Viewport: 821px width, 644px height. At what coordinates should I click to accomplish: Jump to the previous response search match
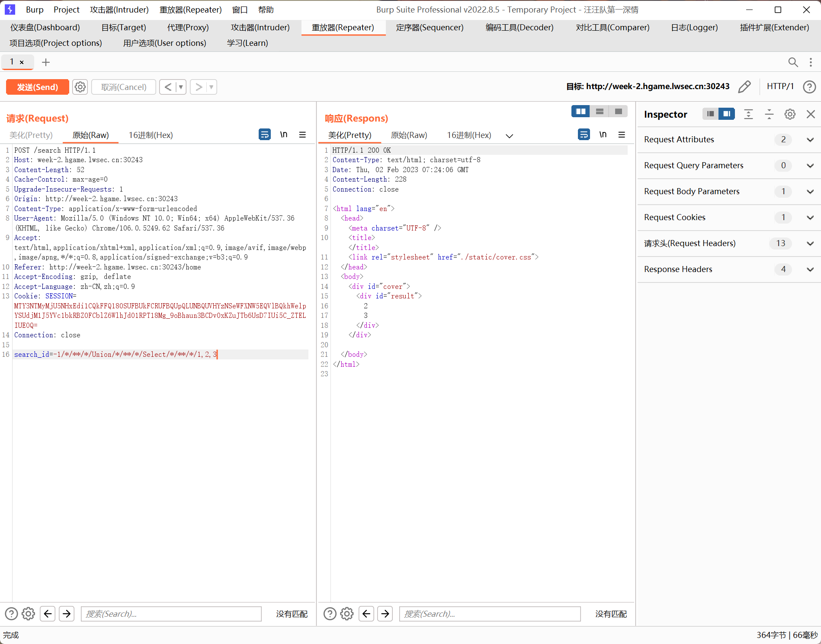[x=366, y=614]
